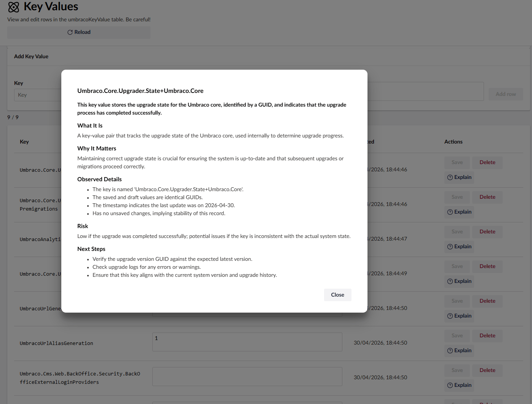Click Explain icon on the UmbracoUrlGene row
This screenshot has width=532, height=404.
[x=450, y=316]
